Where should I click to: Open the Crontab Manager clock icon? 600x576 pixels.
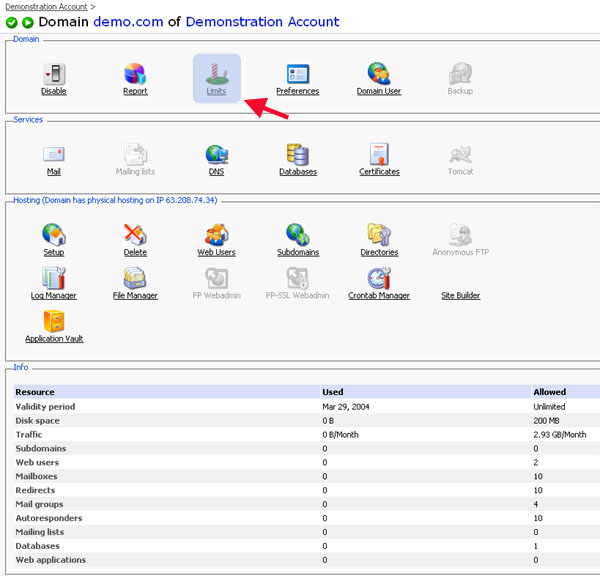click(x=379, y=278)
